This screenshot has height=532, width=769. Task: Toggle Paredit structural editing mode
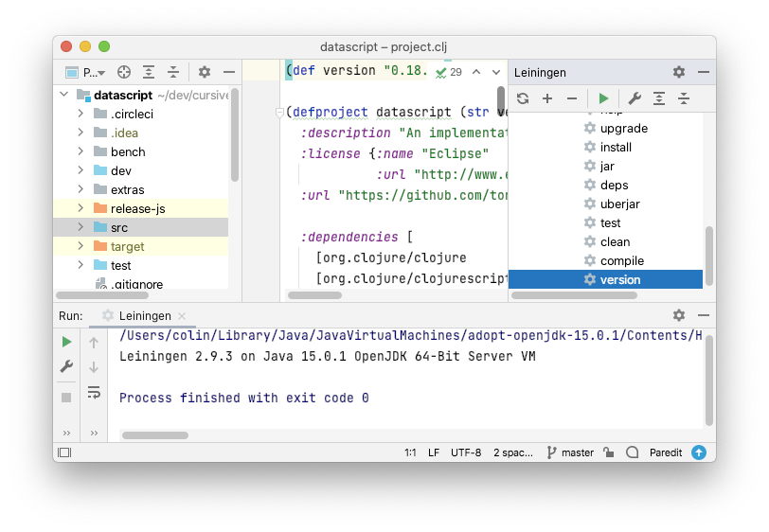point(666,452)
